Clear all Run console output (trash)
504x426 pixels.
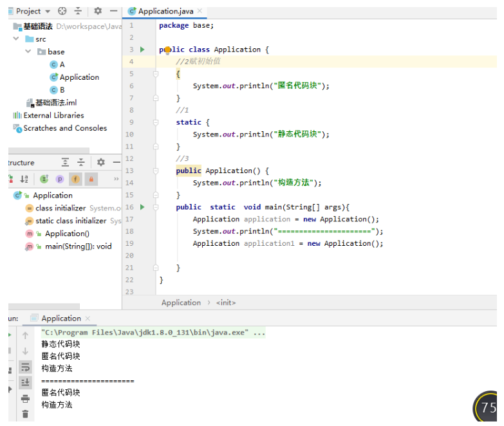click(25, 414)
